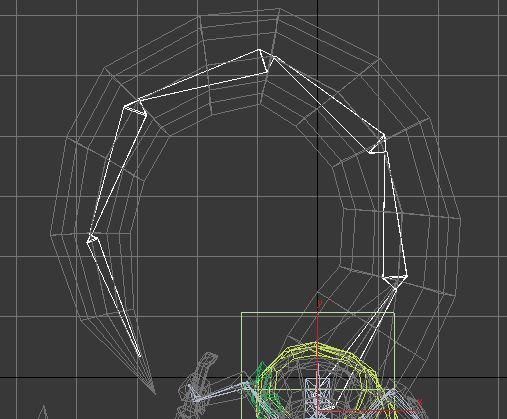
Task: Click the red Y axis label
Action: (x=320, y=304)
